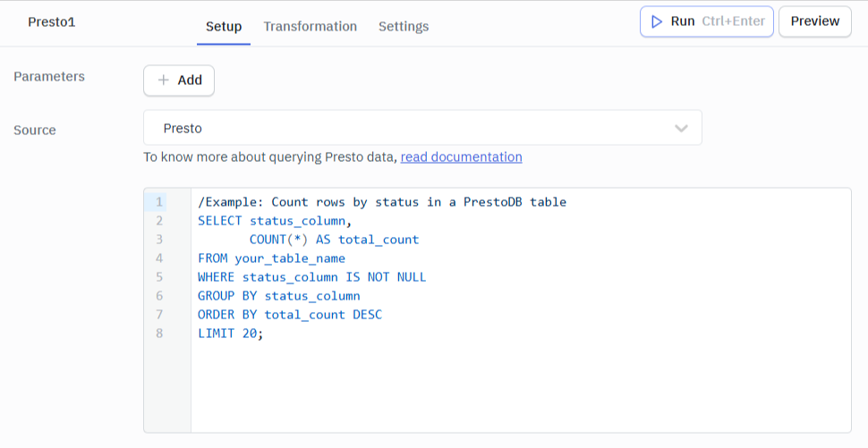Open the Settings tab

coord(404,27)
